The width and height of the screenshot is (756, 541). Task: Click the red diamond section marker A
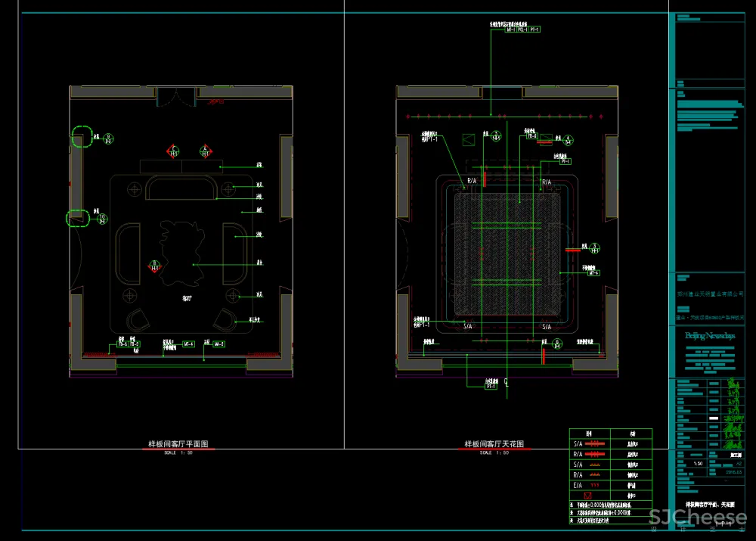(204, 151)
